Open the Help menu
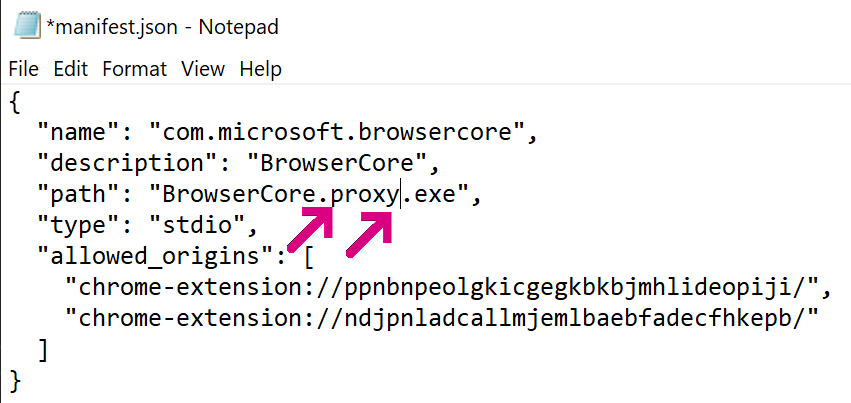Viewport: 851px width, 403px height. click(x=260, y=69)
